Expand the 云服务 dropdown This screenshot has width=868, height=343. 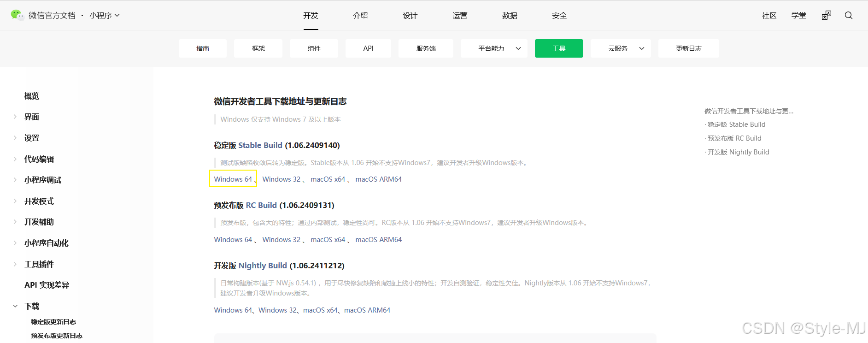click(x=621, y=48)
